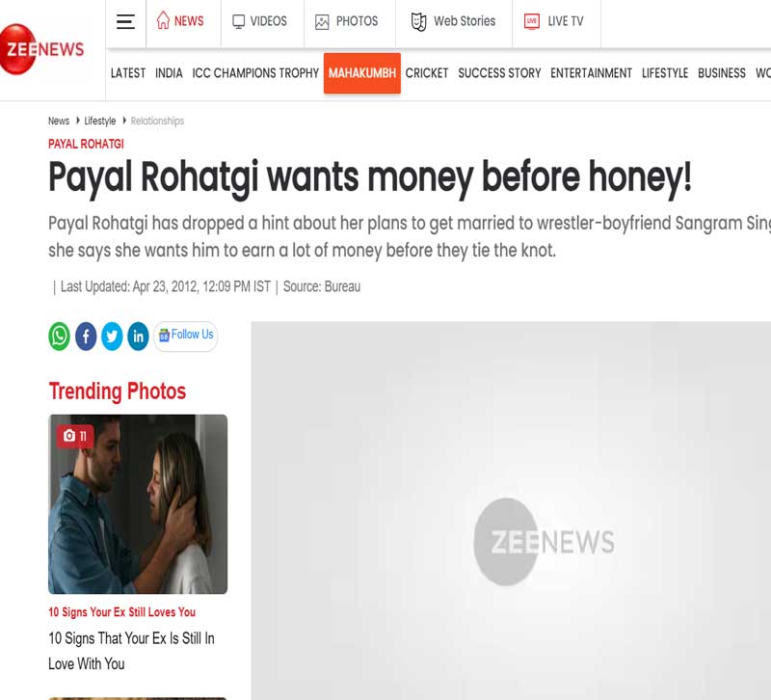771x700 pixels.
Task: Open the ICC CHAMPIONS TROPHY tab
Action: (x=255, y=73)
